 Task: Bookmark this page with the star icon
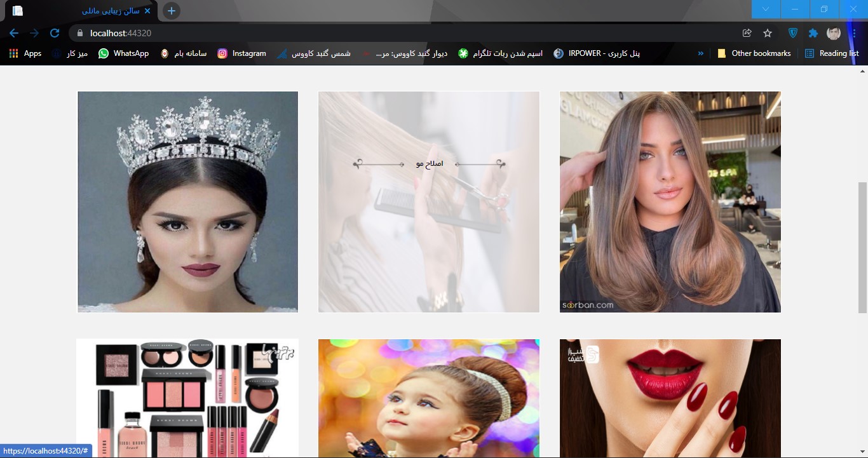click(768, 33)
